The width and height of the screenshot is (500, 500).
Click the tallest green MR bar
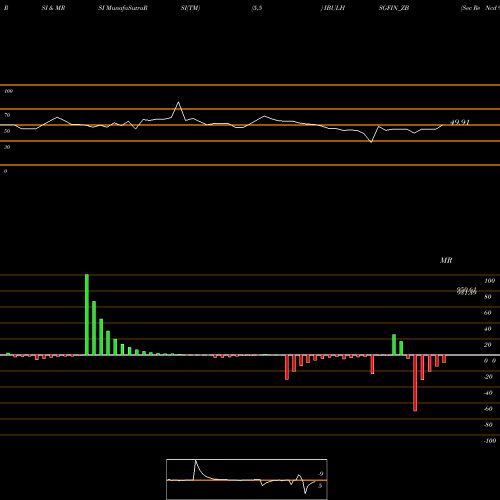87,315
